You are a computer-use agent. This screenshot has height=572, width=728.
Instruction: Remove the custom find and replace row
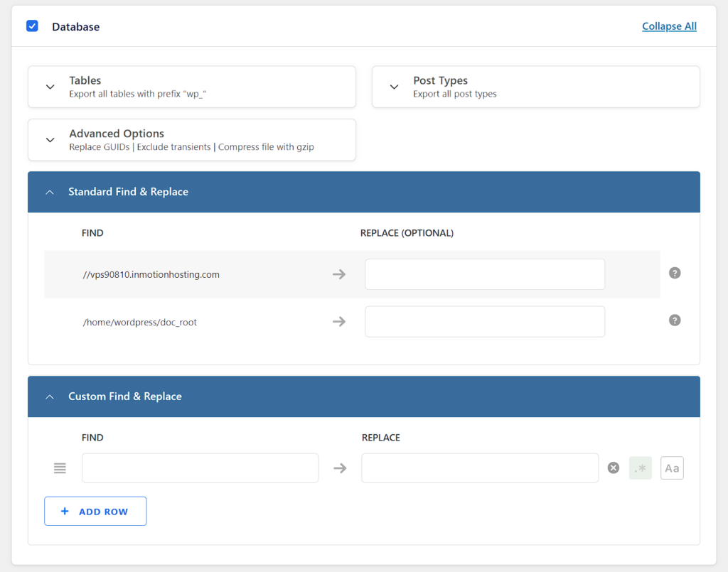tap(614, 468)
